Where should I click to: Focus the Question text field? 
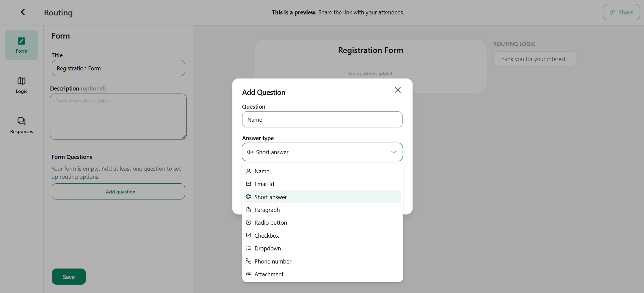pos(322,120)
